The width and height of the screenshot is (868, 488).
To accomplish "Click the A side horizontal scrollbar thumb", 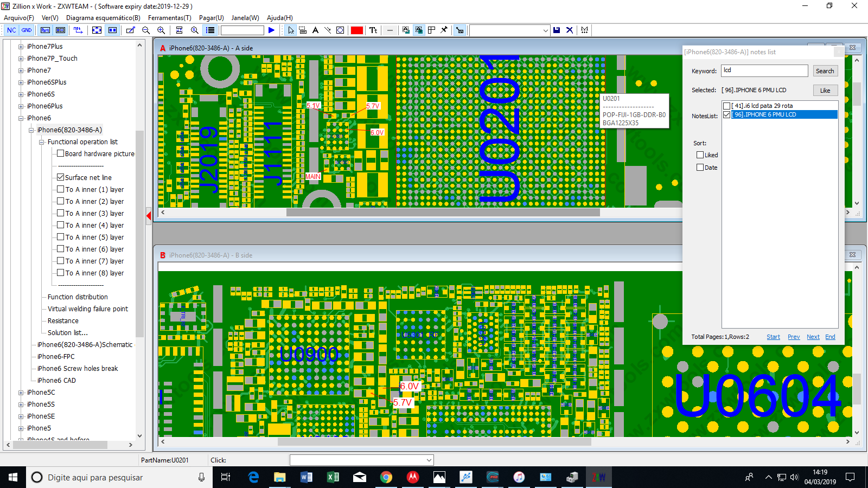I will (x=443, y=213).
